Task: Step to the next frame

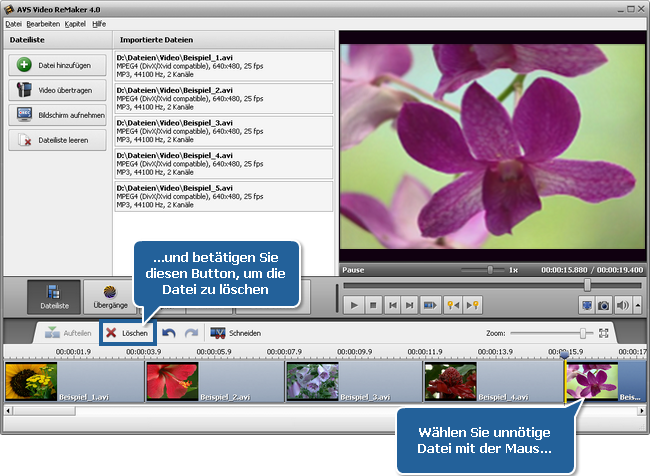Action: tap(410, 305)
